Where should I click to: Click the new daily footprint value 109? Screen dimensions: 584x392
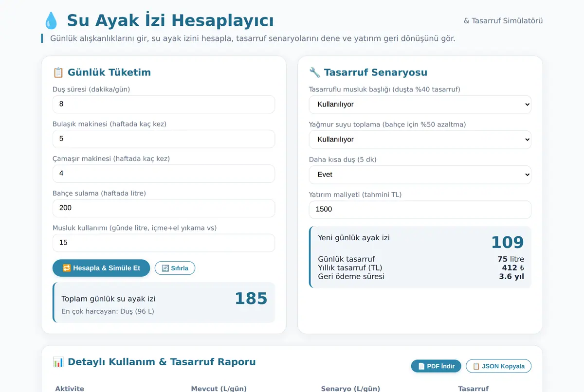pyautogui.click(x=508, y=242)
